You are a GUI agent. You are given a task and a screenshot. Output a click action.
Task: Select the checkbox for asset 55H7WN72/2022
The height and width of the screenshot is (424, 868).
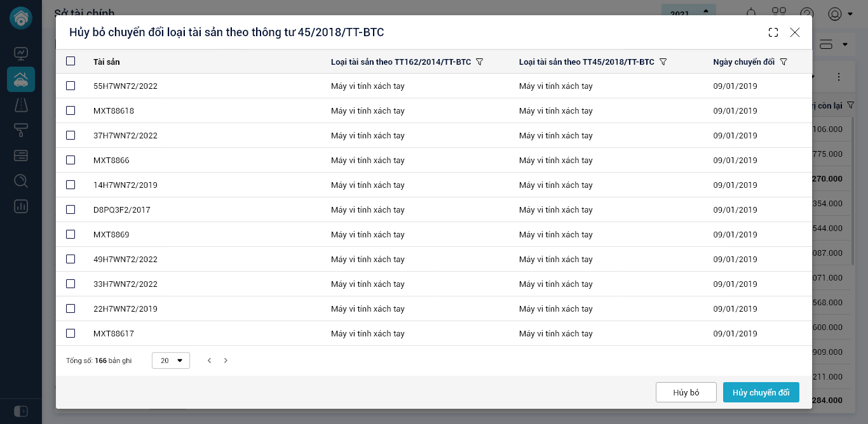71,86
